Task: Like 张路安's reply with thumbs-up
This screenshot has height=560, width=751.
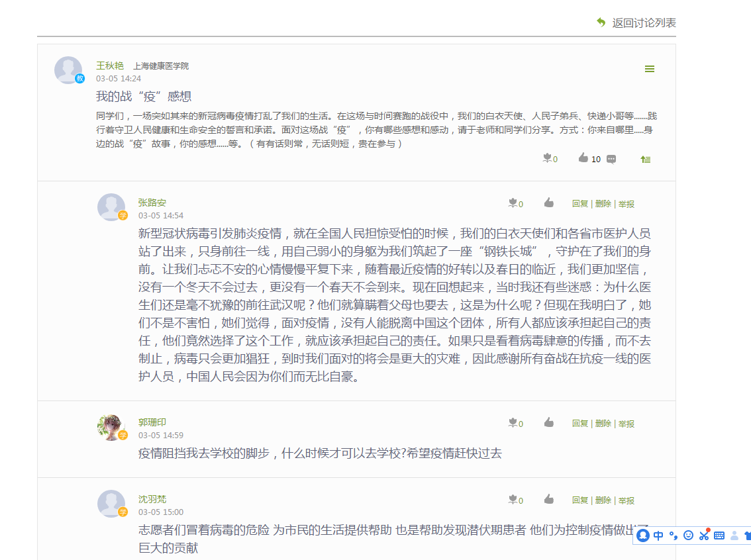Action: point(548,203)
